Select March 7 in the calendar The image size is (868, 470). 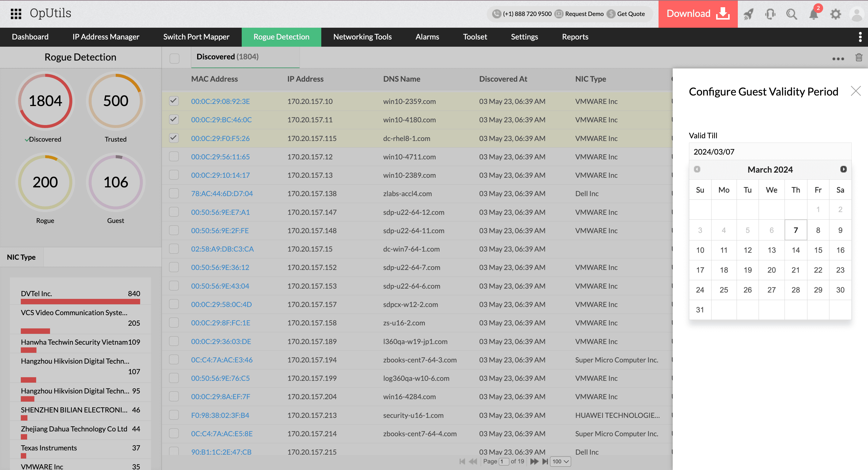pyautogui.click(x=796, y=230)
